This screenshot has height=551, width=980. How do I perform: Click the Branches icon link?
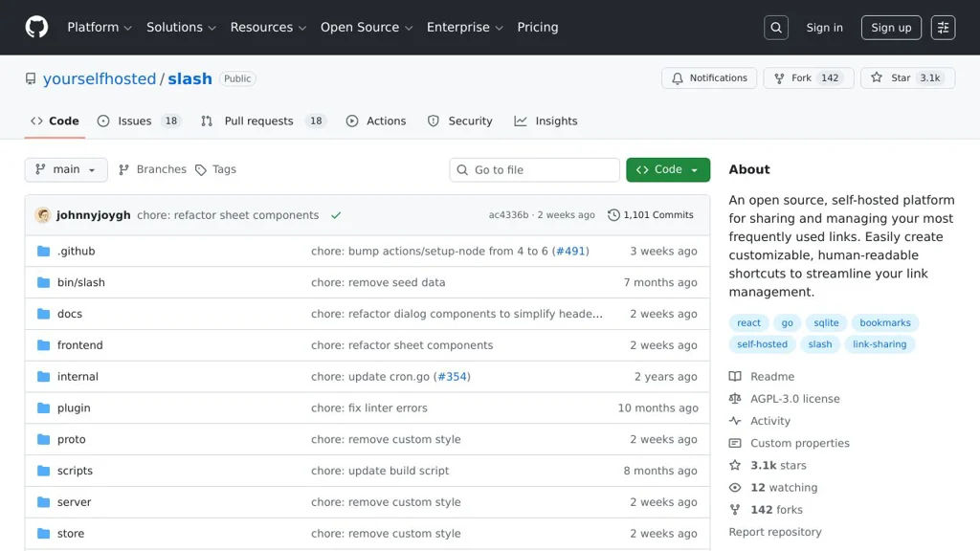point(124,170)
